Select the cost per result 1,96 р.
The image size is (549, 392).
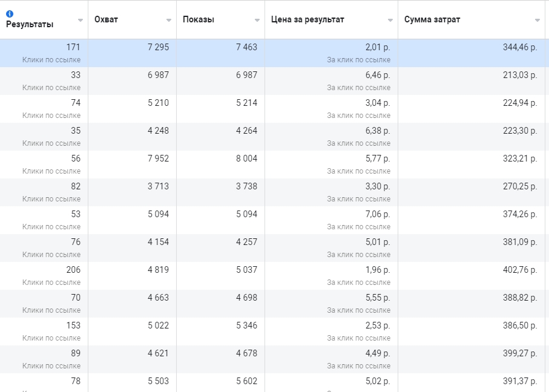[378, 270]
